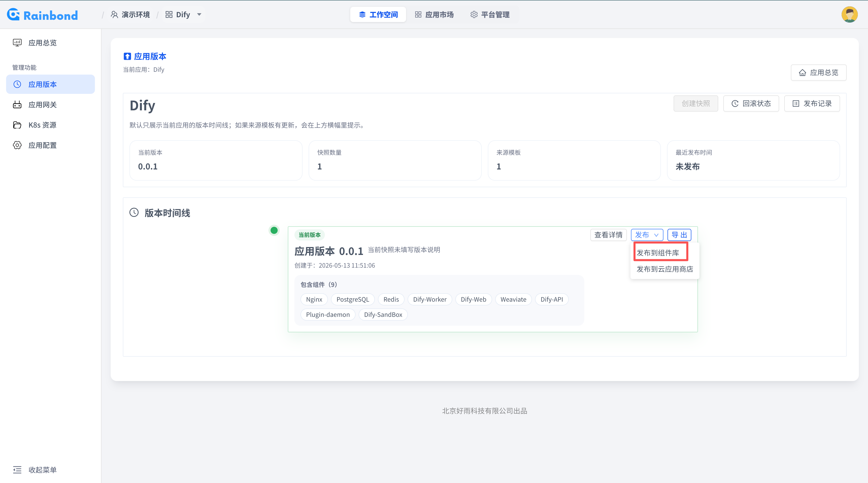The height and width of the screenshot is (483, 868).
Task: Click the Plugin-daemon component tag
Action: click(x=328, y=315)
